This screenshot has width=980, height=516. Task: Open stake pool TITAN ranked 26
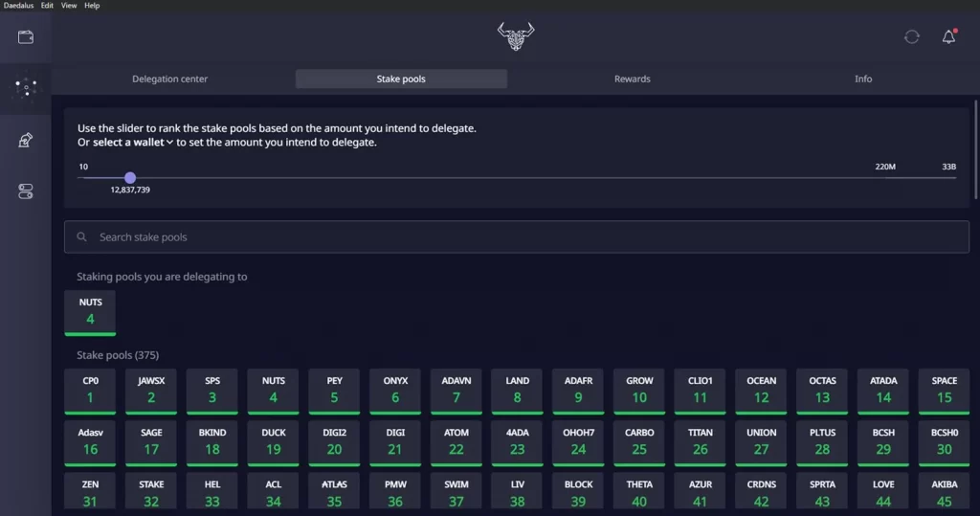pos(700,443)
